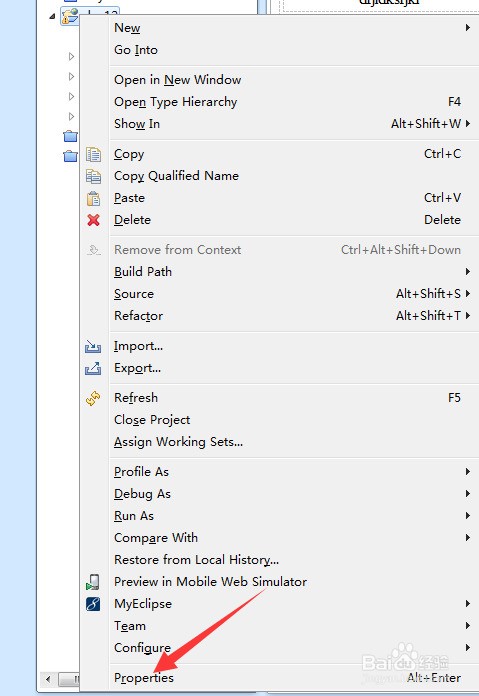
Task: Open the Run As submenu arrow
Action: click(x=467, y=516)
